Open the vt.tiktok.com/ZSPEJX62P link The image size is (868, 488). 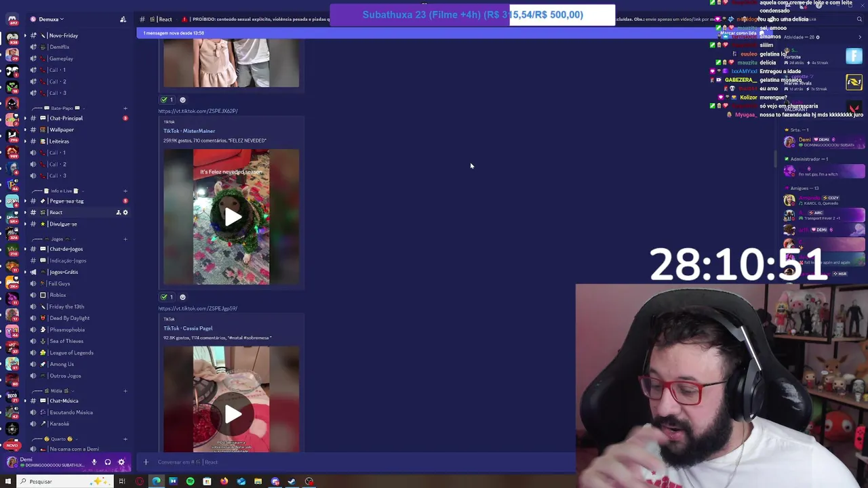click(x=198, y=111)
